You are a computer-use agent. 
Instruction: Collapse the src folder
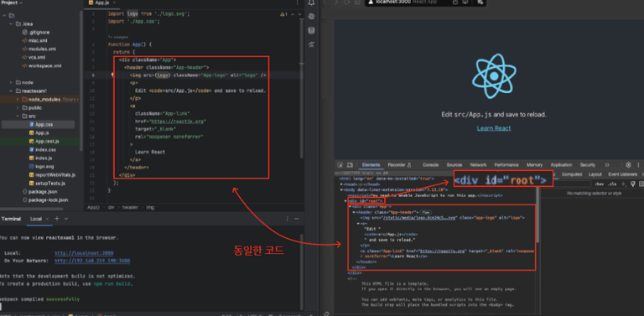[18, 117]
